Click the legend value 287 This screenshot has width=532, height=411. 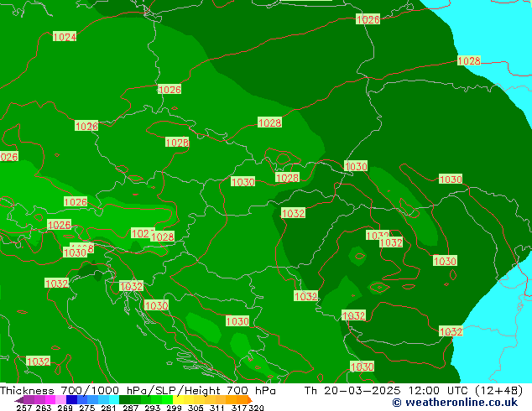tap(130, 408)
